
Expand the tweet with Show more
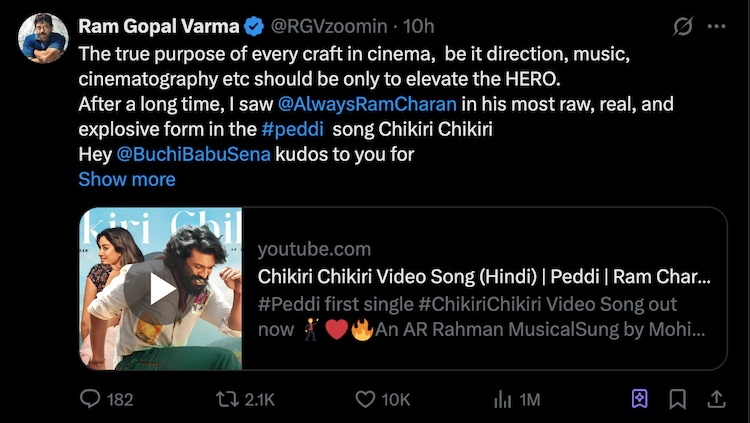[x=127, y=180]
